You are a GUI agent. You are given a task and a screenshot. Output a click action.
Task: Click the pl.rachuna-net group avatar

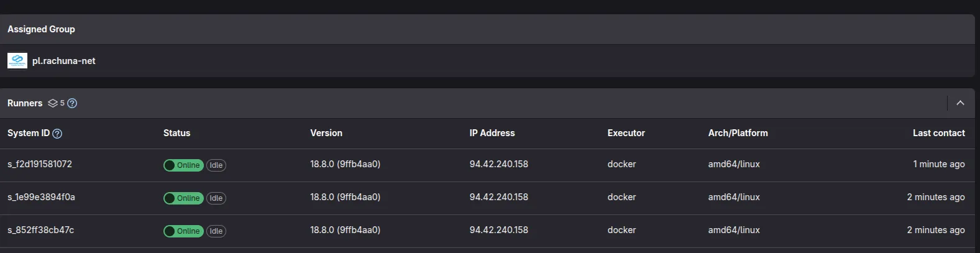point(17,61)
